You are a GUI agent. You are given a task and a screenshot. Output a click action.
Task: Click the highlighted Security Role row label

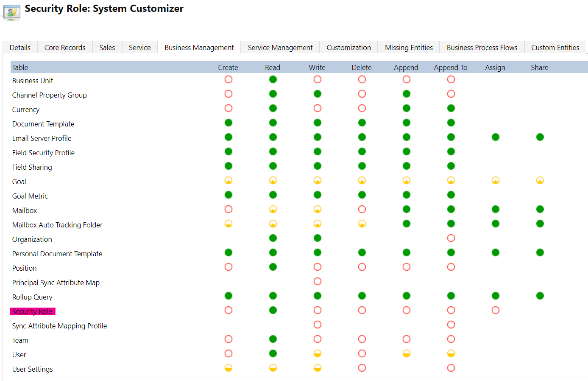pos(33,311)
